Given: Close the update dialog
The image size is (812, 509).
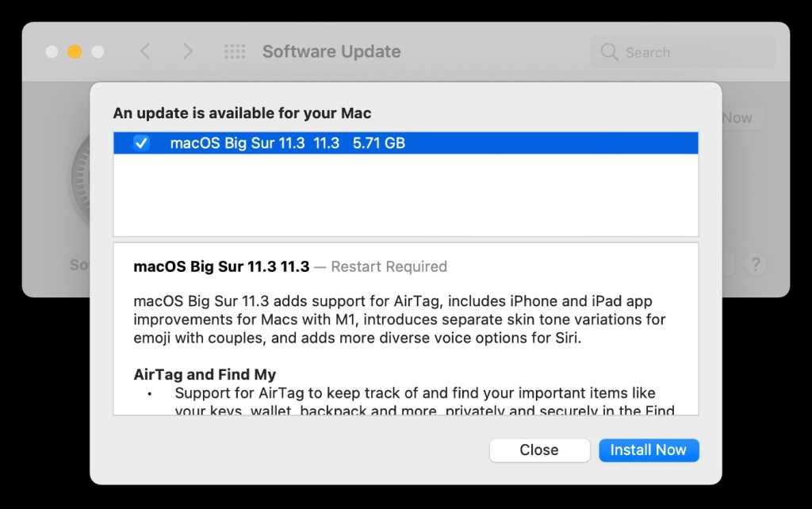Looking at the screenshot, I should point(539,450).
